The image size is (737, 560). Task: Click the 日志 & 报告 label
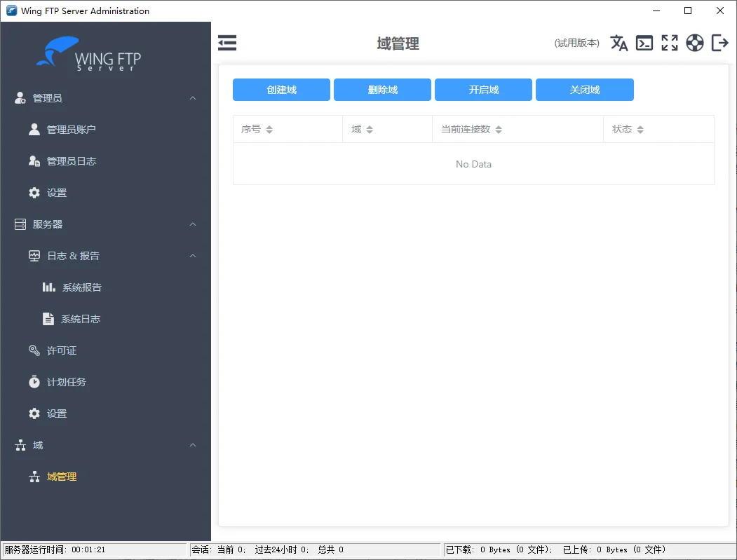(73, 256)
